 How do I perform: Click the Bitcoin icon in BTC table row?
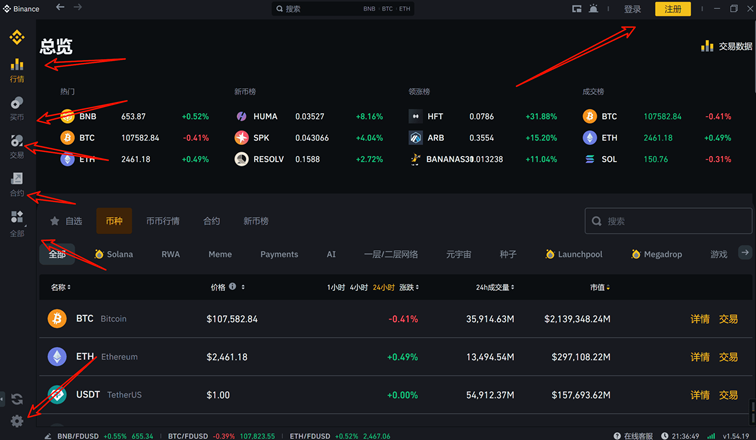[x=57, y=319]
